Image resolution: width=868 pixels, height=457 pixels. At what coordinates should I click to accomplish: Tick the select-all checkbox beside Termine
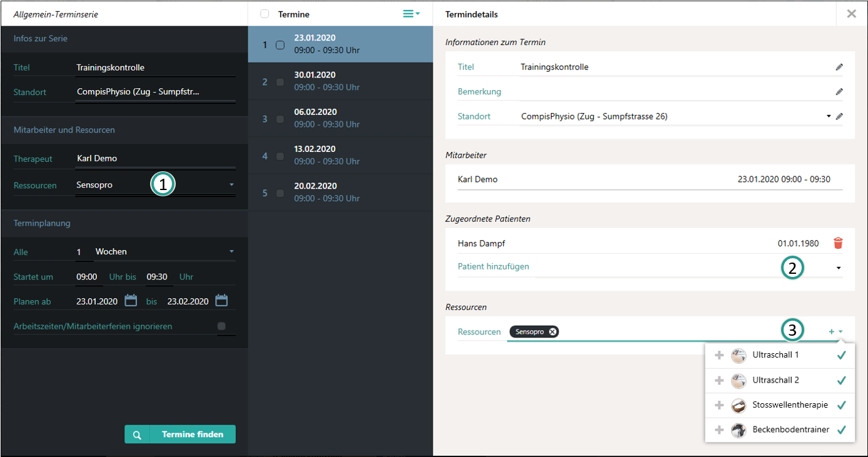tap(265, 14)
